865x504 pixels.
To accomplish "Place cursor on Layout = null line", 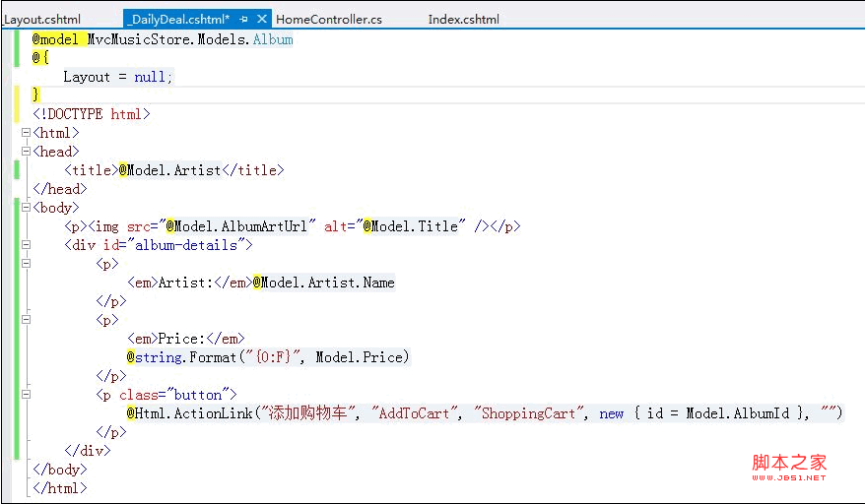I will pyautogui.click(x=117, y=77).
